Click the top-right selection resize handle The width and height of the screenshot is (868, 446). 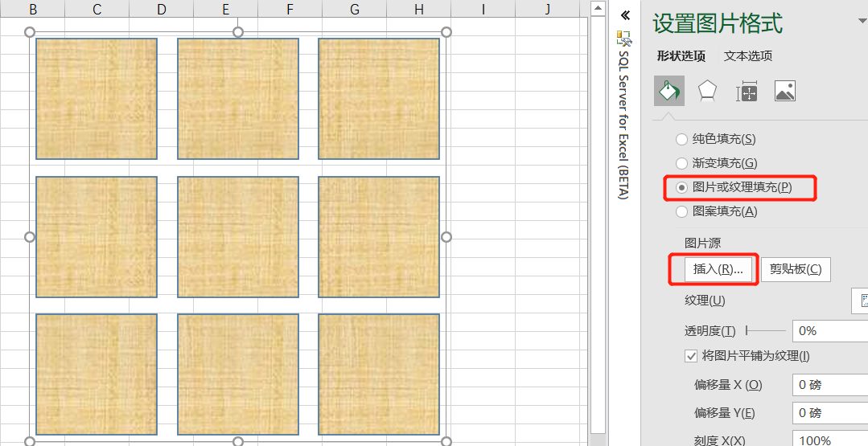[x=446, y=32]
